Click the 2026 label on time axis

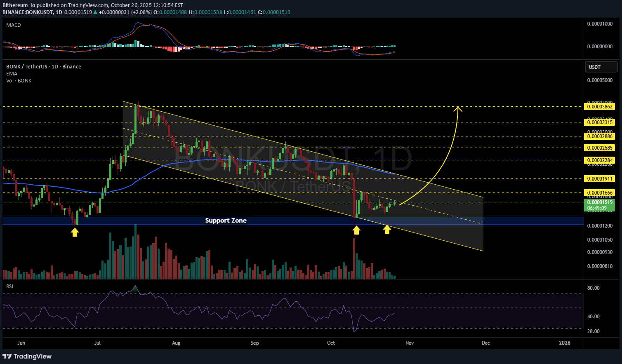coord(564,343)
